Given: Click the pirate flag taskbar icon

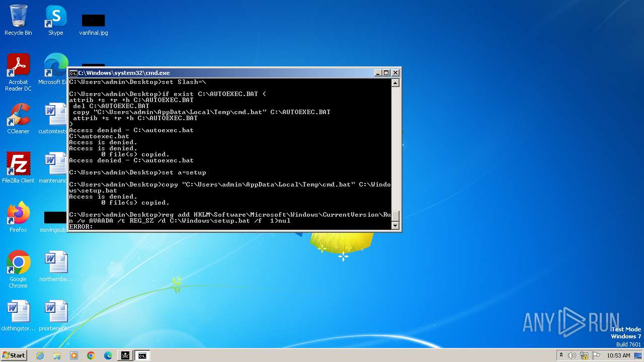Looking at the screenshot, I should click(x=125, y=355).
